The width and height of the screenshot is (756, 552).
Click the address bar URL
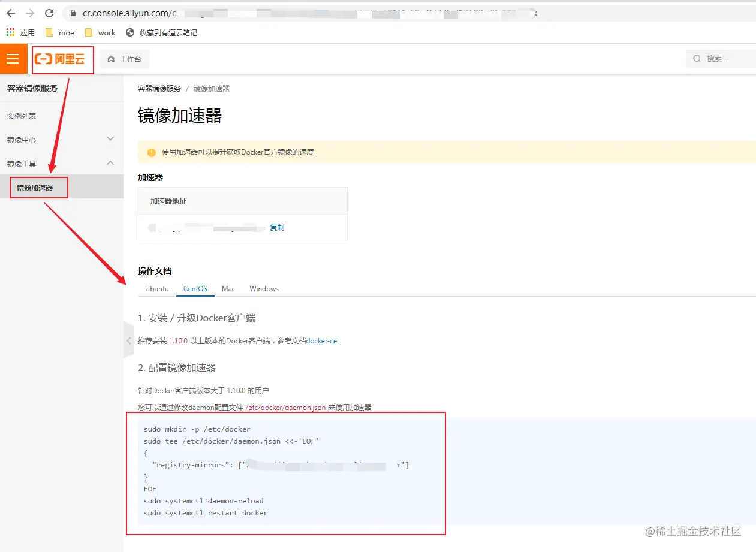coord(309,13)
